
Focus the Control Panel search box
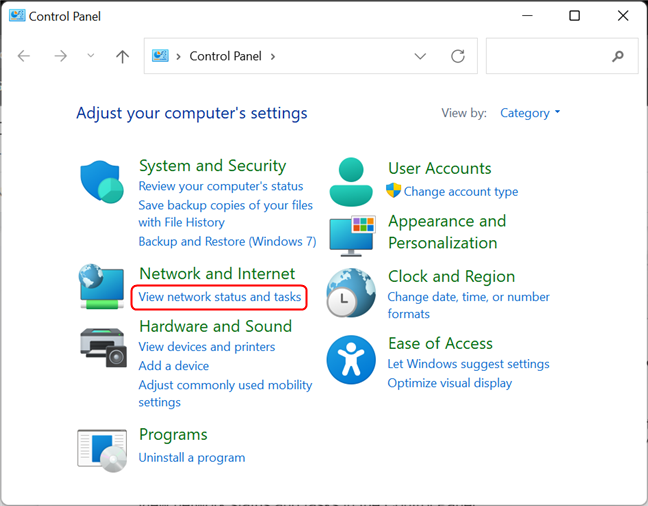pos(562,56)
